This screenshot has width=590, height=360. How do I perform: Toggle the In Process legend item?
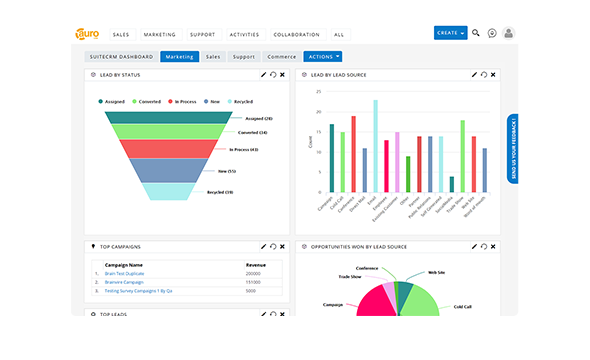coord(182,102)
